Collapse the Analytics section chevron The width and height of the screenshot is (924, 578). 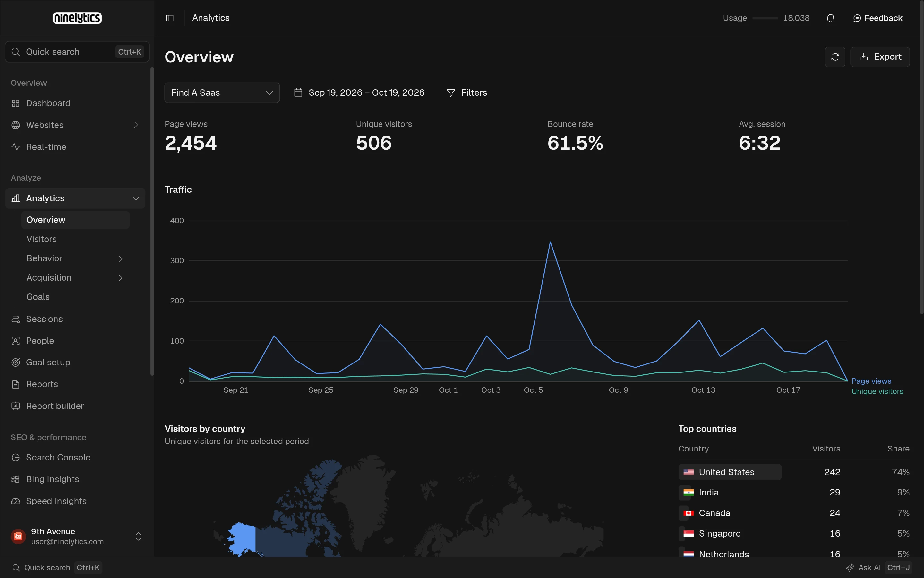point(135,198)
